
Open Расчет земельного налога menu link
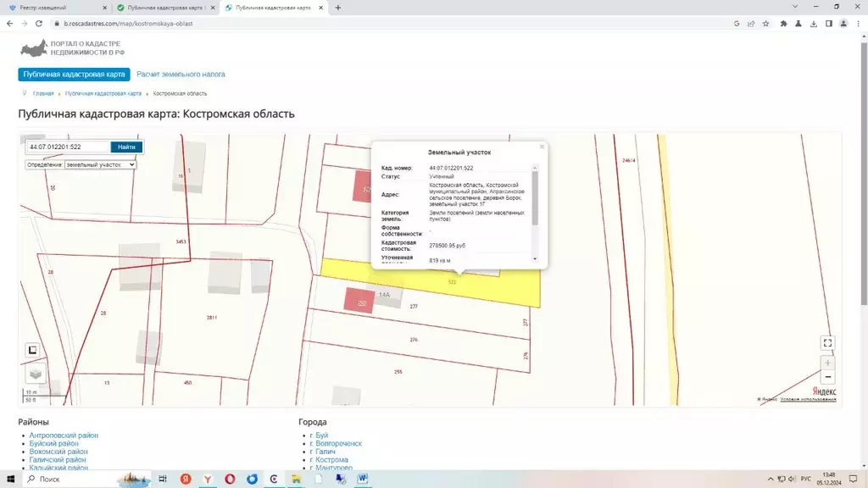click(x=181, y=75)
